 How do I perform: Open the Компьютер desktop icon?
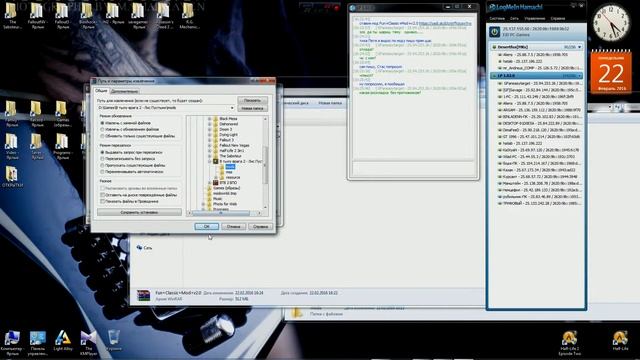tap(12, 343)
